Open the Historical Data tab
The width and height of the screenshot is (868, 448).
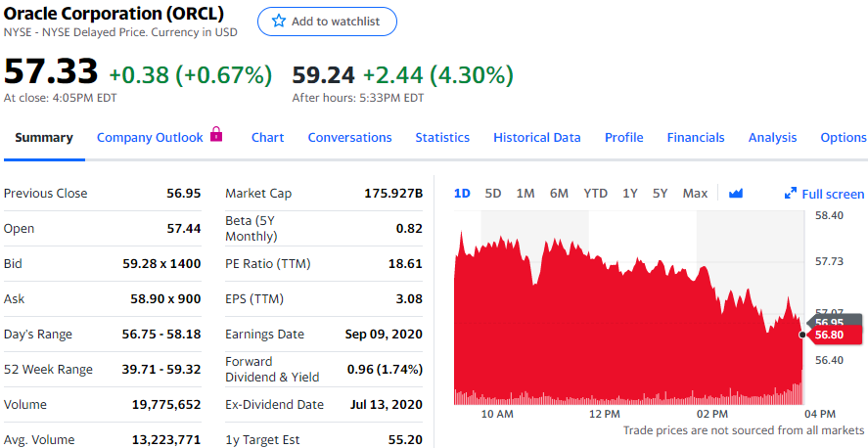tap(537, 138)
